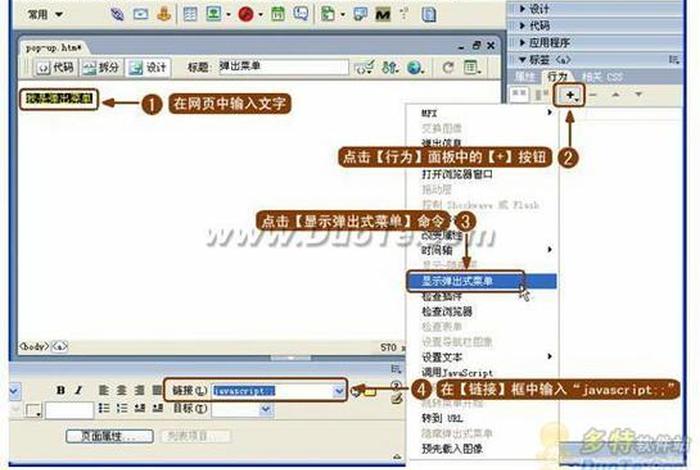Choose 显示弹出式菜单 menu item
The height and width of the screenshot is (470, 700).
[481, 281]
